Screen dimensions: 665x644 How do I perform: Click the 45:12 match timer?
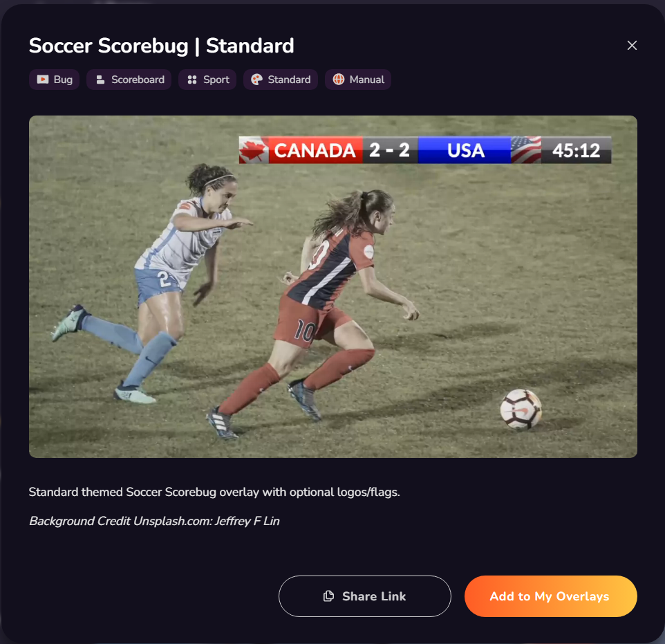pyautogui.click(x=576, y=150)
